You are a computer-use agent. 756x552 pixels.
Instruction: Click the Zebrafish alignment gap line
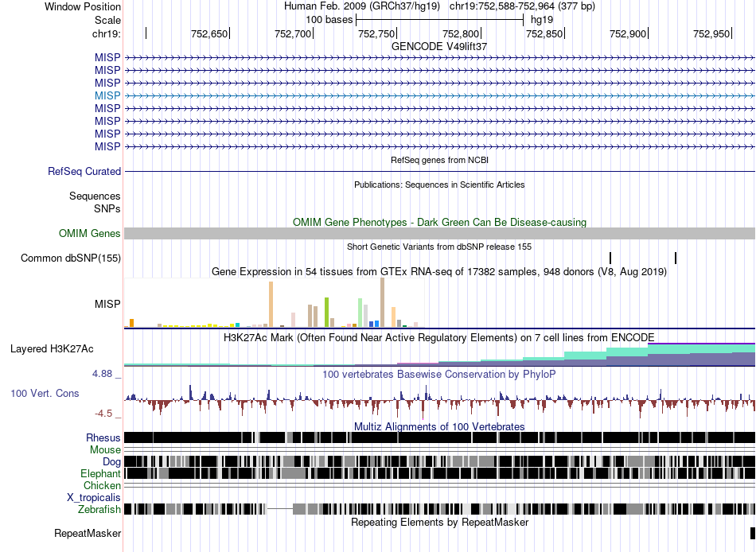click(x=279, y=508)
